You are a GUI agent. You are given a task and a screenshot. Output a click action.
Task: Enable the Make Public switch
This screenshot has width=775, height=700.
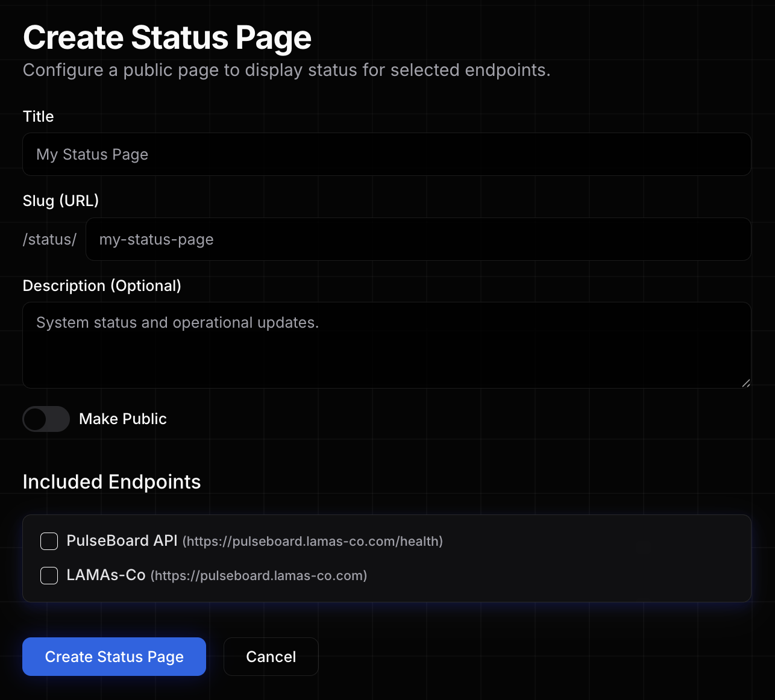[46, 419]
